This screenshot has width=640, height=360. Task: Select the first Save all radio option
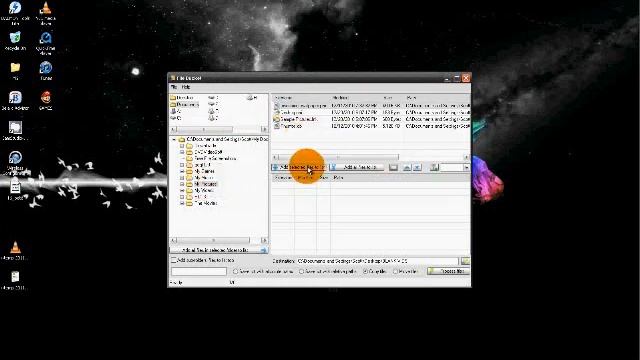click(236, 271)
